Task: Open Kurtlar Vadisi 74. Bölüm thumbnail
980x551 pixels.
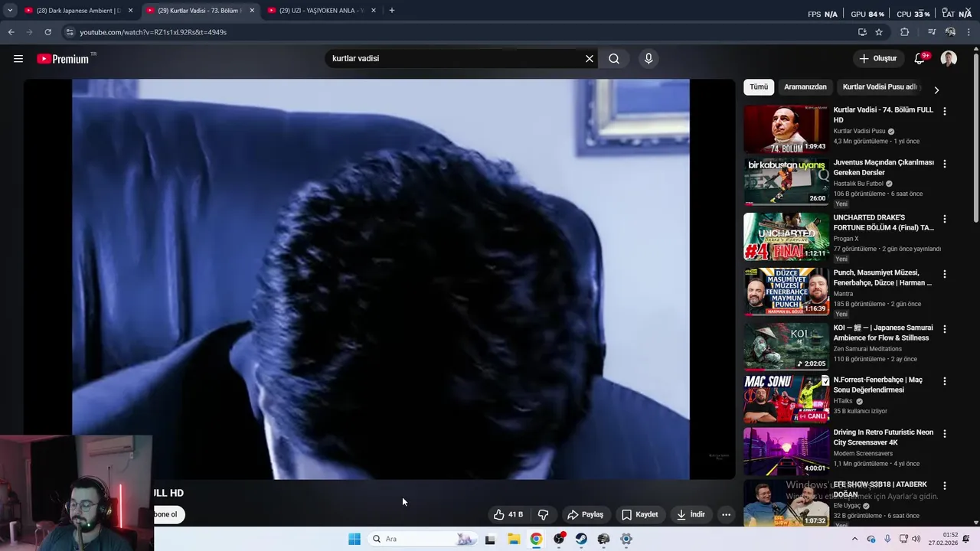Action: (x=786, y=129)
